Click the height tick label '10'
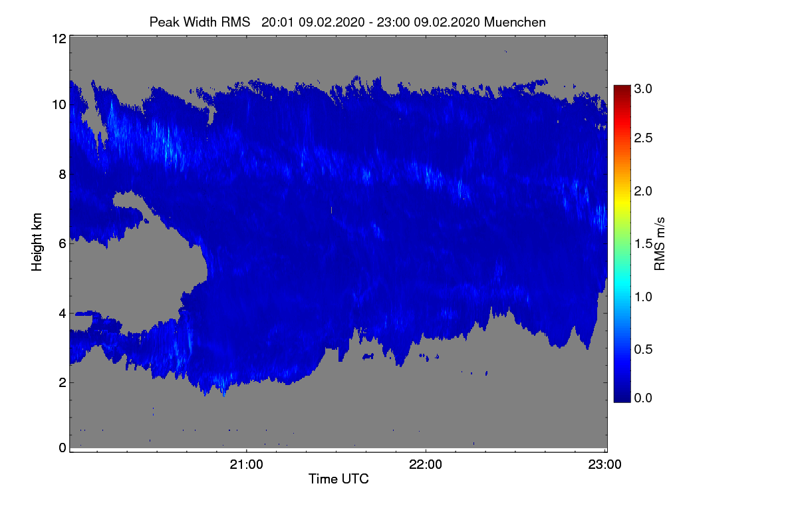The width and height of the screenshot is (798, 532). pos(59,104)
